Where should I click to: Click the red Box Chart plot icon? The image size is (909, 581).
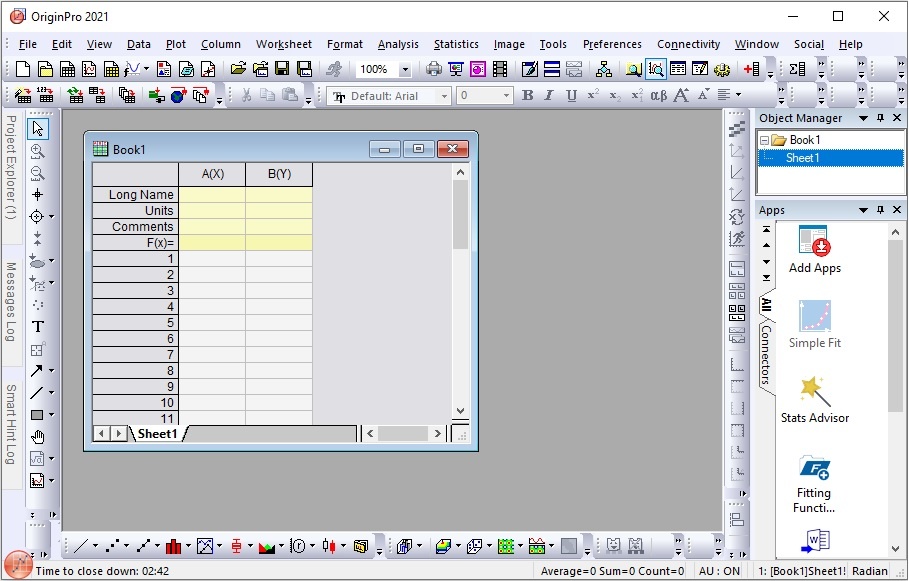(x=237, y=546)
